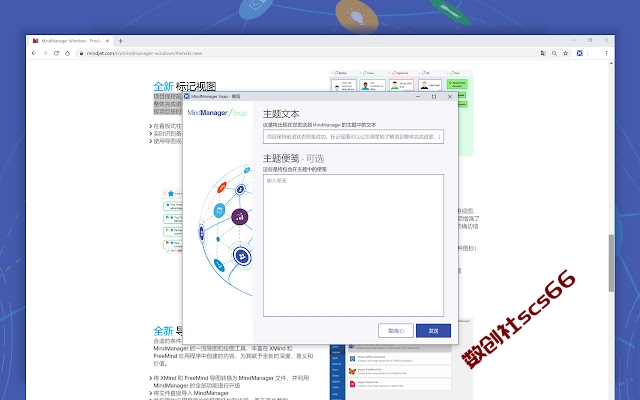Reload the mindjet.com page
Viewport: 640px width, 400px height.
click(56, 53)
